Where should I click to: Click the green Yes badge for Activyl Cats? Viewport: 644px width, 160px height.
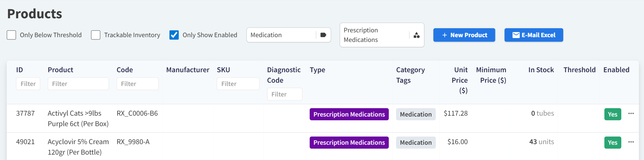pos(612,114)
